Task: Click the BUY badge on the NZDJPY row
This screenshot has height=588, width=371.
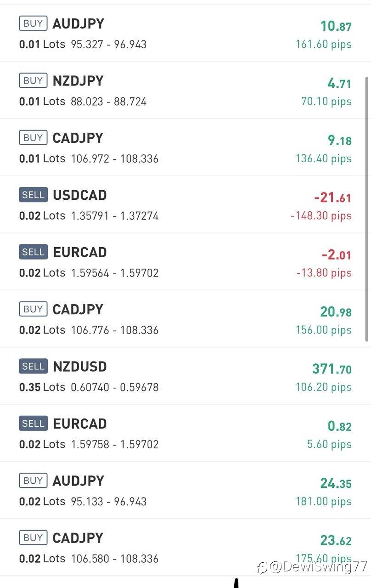Action: coord(33,81)
